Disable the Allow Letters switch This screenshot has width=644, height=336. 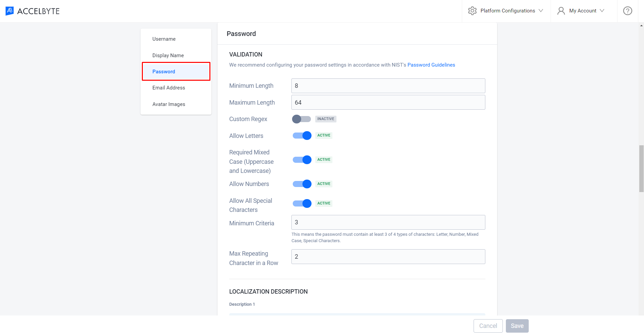click(302, 136)
